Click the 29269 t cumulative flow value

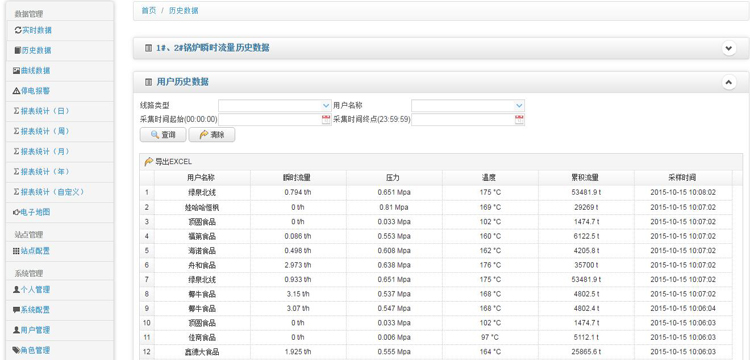586,207
